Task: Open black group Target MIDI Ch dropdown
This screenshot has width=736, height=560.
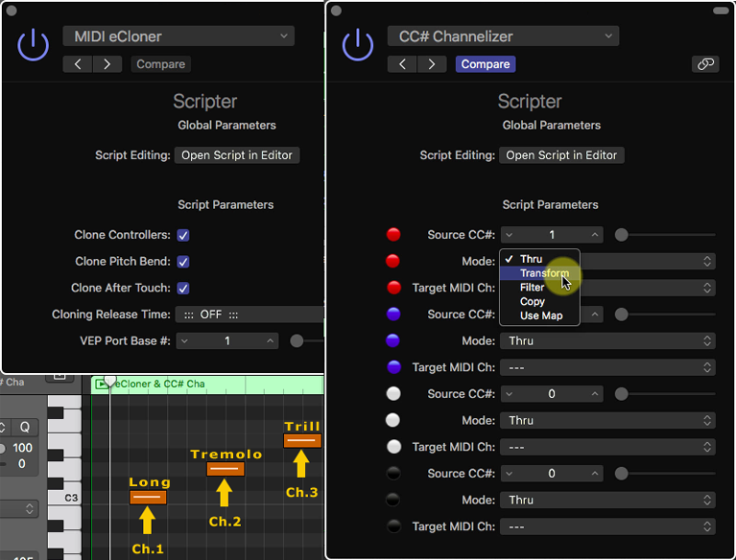Action: tap(607, 526)
